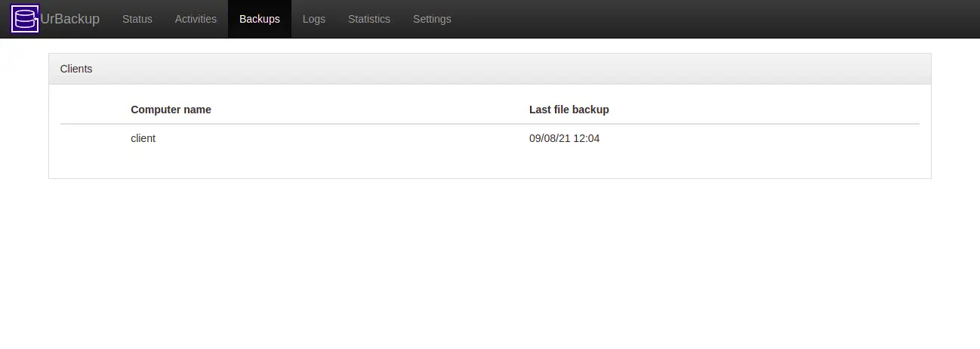980x349 pixels.
Task: Click empty space under the client row
Action: point(490,165)
